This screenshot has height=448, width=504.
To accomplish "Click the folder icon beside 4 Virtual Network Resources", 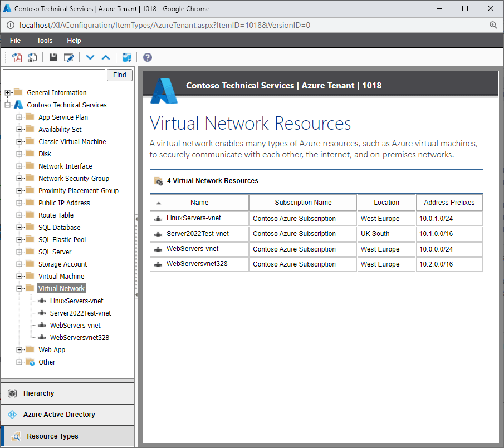I will point(159,181).
